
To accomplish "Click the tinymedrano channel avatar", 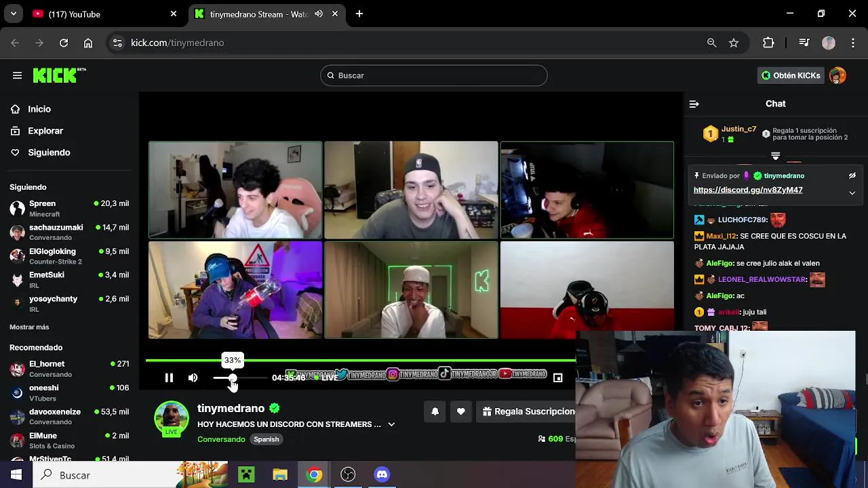I will tap(171, 418).
